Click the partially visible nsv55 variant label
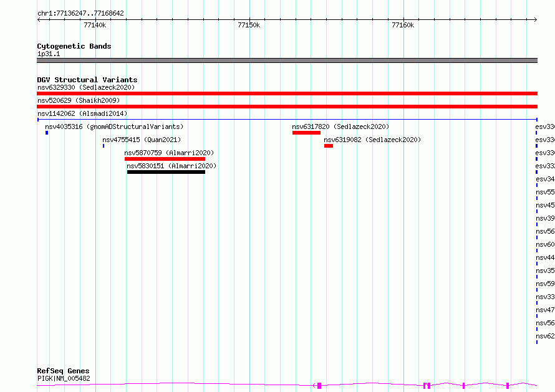Image resolution: width=555 pixels, height=392 pixels. (545, 192)
